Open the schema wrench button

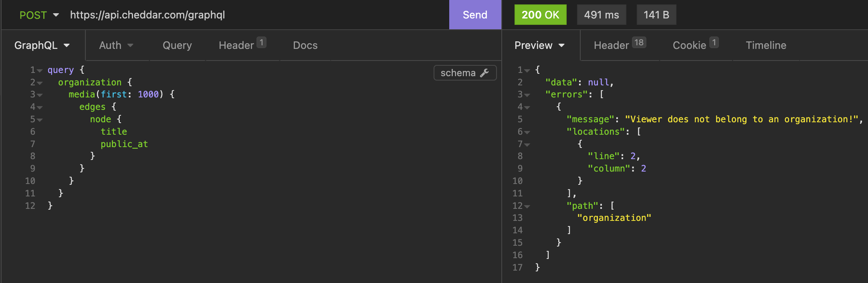[465, 73]
